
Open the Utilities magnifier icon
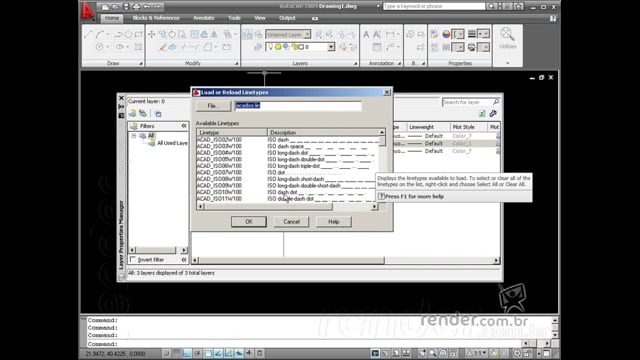coord(507,35)
